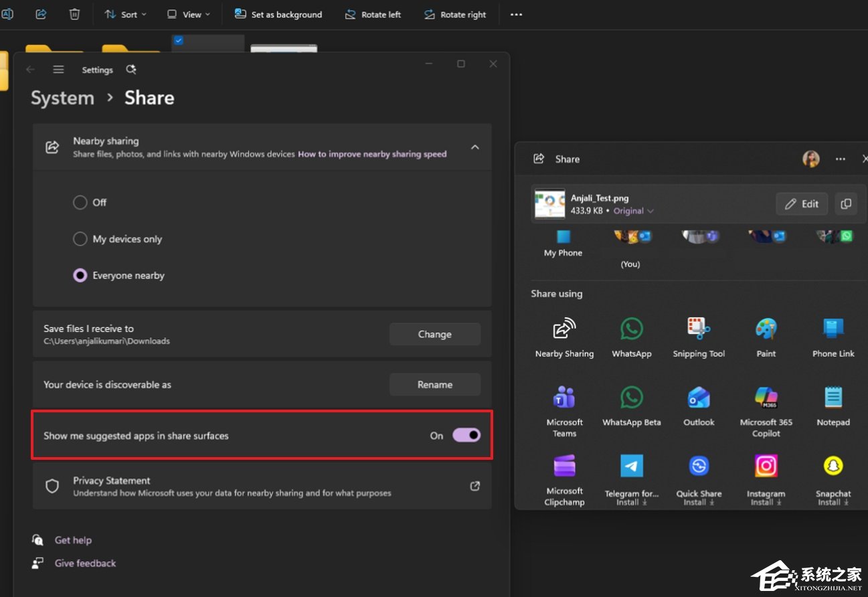
Task: Click the Share icon in the top toolbar
Action: (41, 14)
